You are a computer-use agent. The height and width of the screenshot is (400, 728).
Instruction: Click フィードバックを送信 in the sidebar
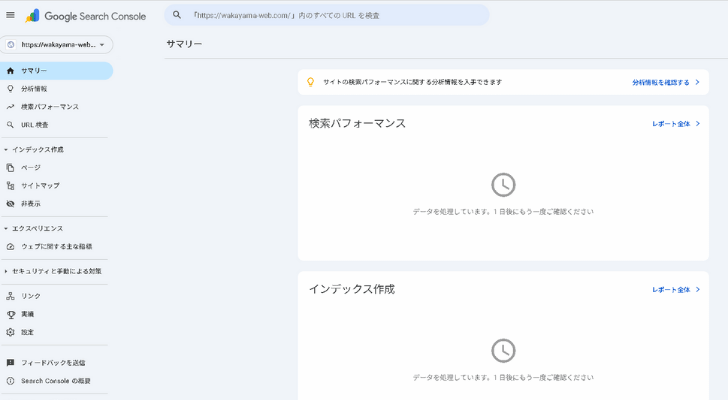coord(52,363)
